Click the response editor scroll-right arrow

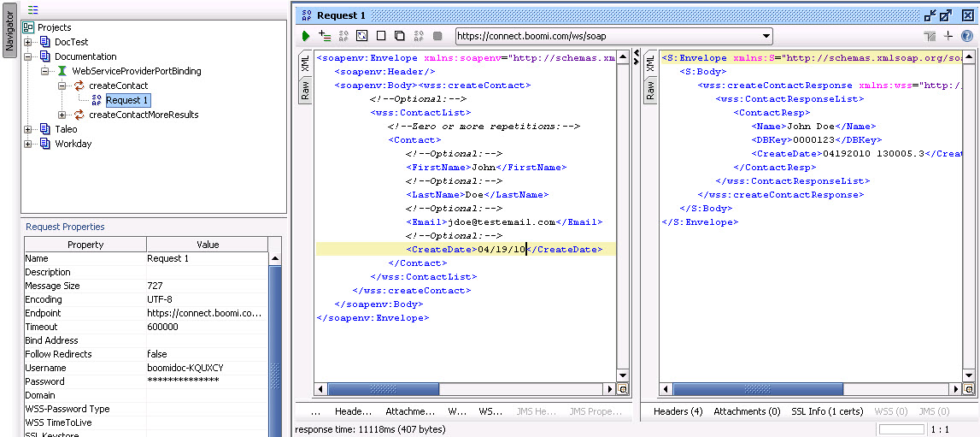(955, 389)
